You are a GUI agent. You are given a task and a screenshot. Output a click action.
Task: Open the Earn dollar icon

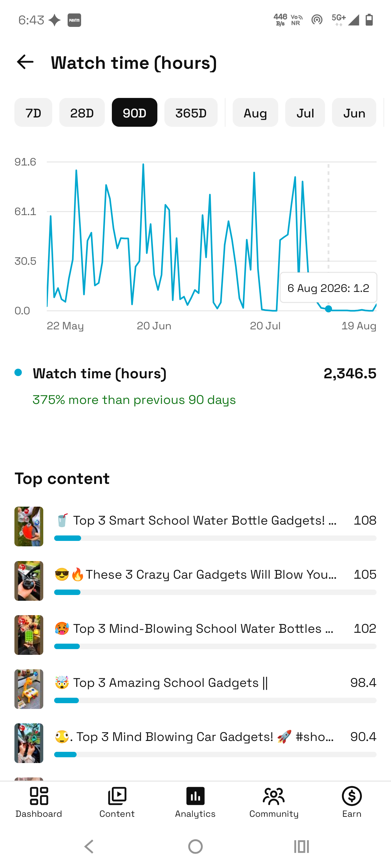pos(352,796)
